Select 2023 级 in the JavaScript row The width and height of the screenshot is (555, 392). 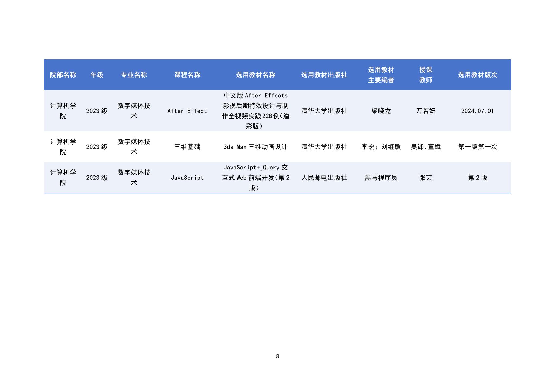pyautogui.click(x=97, y=178)
